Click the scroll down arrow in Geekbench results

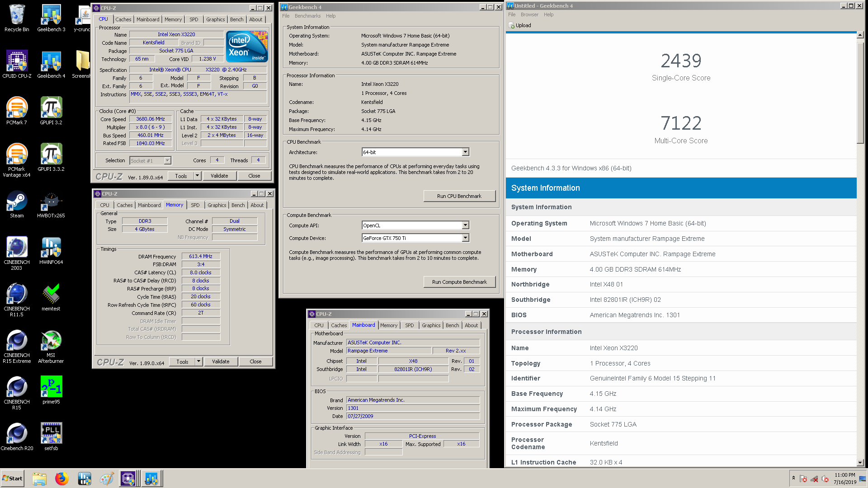pyautogui.click(x=860, y=463)
